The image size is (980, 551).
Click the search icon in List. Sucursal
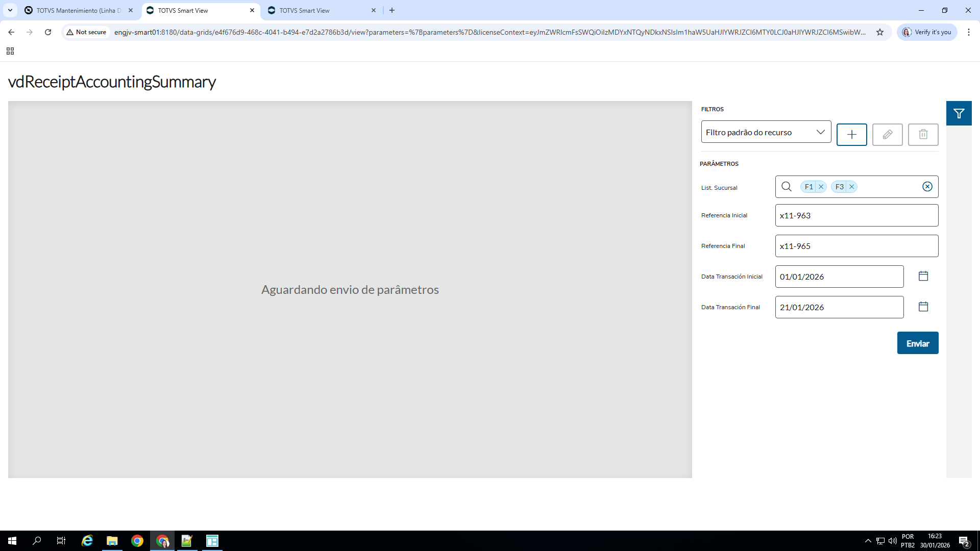point(787,187)
